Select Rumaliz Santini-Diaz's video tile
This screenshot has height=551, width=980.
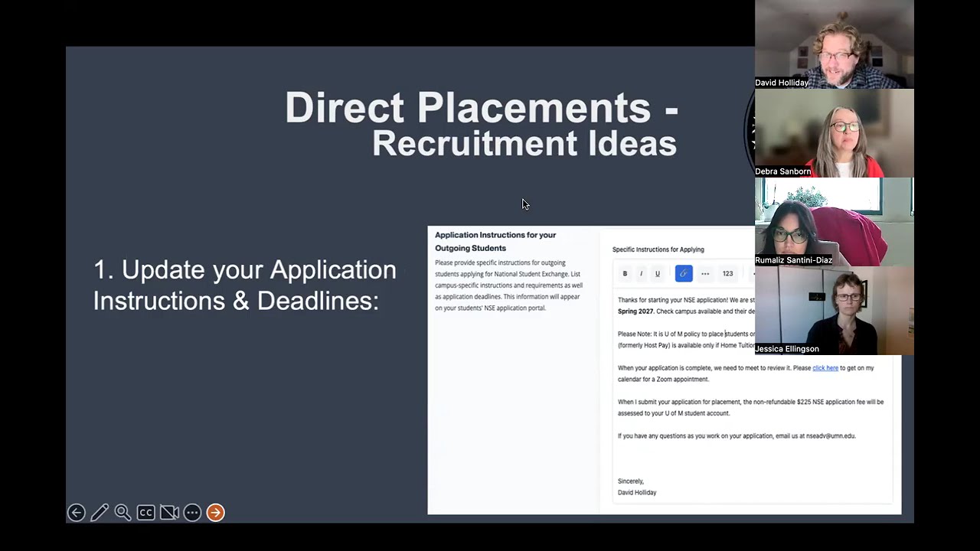834,222
